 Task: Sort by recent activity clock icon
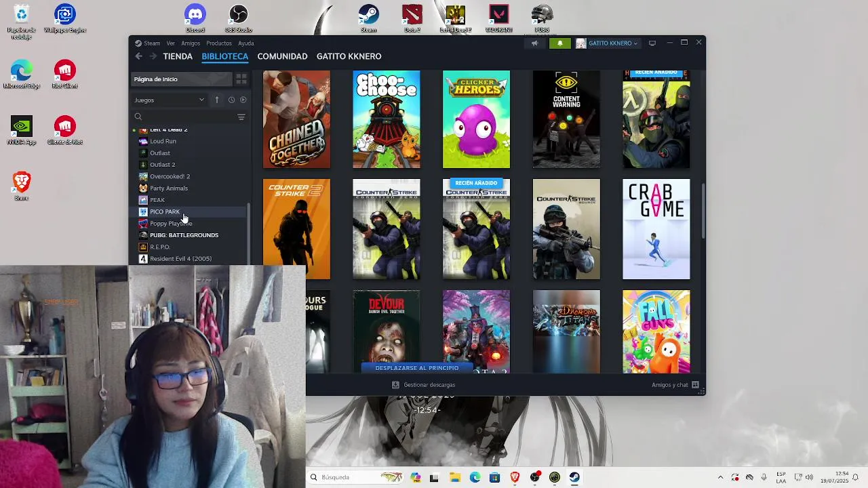pos(231,100)
